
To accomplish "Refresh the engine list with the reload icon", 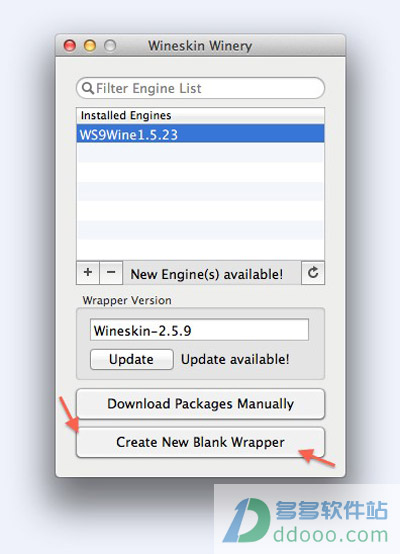I will tap(313, 273).
